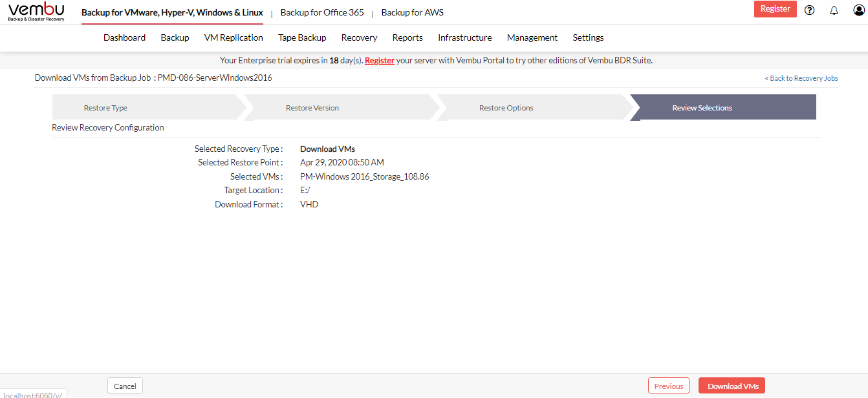Click the Download VMs button
Image resolution: width=868 pixels, height=398 pixels.
pyautogui.click(x=732, y=386)
